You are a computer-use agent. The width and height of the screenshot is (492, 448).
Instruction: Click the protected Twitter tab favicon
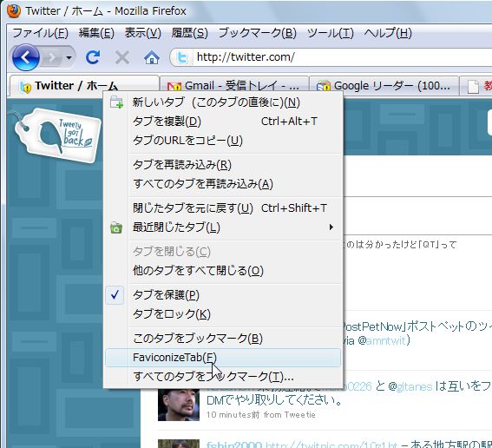pos(25,87)
